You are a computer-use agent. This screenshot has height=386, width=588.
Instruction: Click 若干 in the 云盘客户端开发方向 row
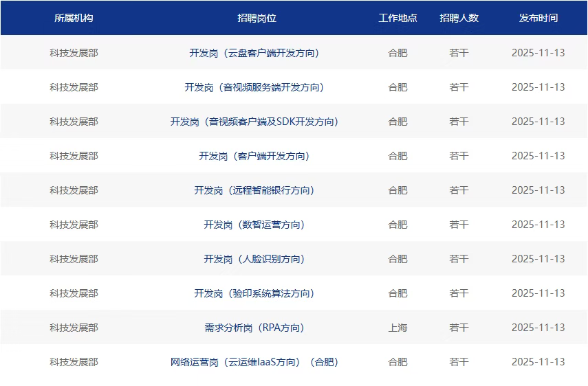tap(459, 53)
